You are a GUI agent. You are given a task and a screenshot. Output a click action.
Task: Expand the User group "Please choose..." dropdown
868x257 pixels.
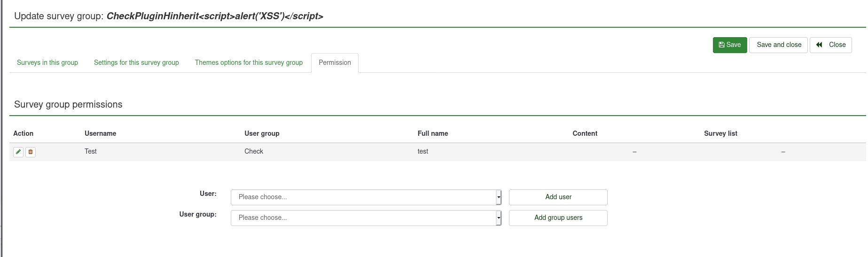pos(366,218)
